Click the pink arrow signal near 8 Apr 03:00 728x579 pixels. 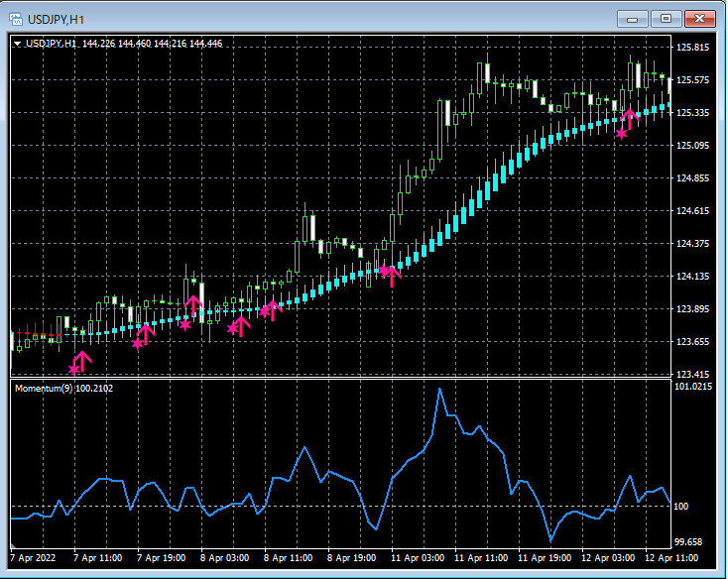coord(241,325)
